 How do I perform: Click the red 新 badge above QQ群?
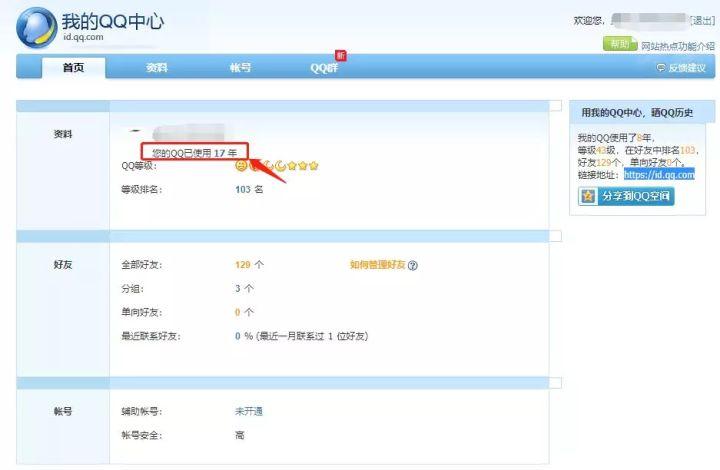tap(341, 55)
